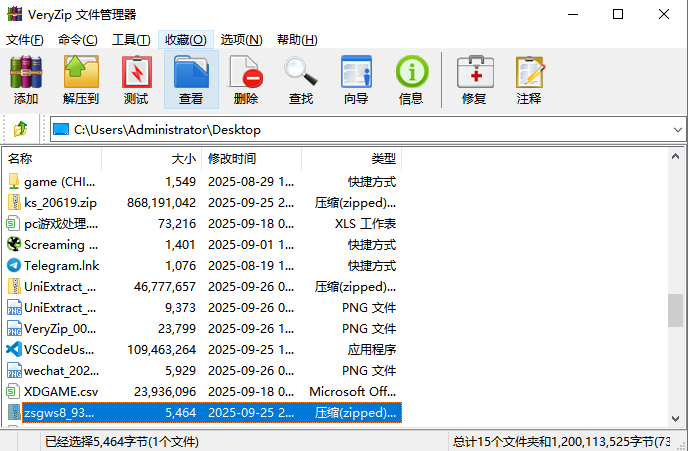688x451 pixels.
Task: Click the pc游戏处理 spreadsheet icon
Action: pos(13,224)
